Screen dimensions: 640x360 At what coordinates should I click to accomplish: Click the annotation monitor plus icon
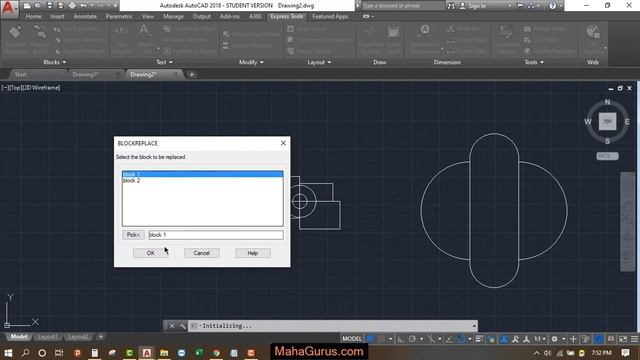pyautogui.click(x=573, y=339)
